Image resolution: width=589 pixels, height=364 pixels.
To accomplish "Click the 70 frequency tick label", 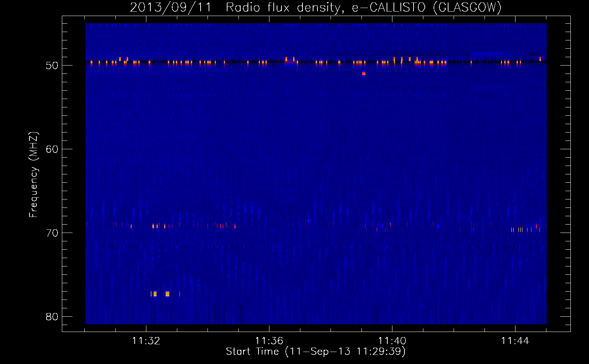I will (x=52, y=233).
